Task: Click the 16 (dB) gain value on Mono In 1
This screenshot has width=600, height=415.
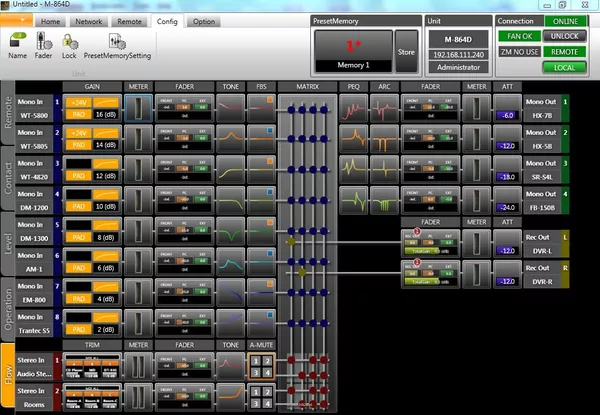Action: (106, 114)
